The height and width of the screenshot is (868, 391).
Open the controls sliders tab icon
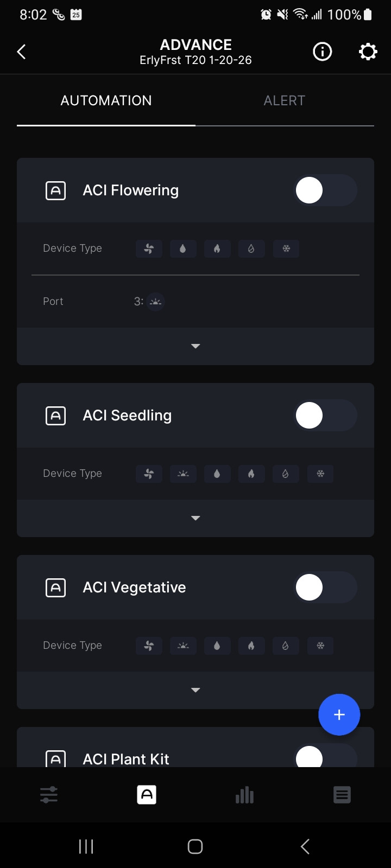point(49,795)
